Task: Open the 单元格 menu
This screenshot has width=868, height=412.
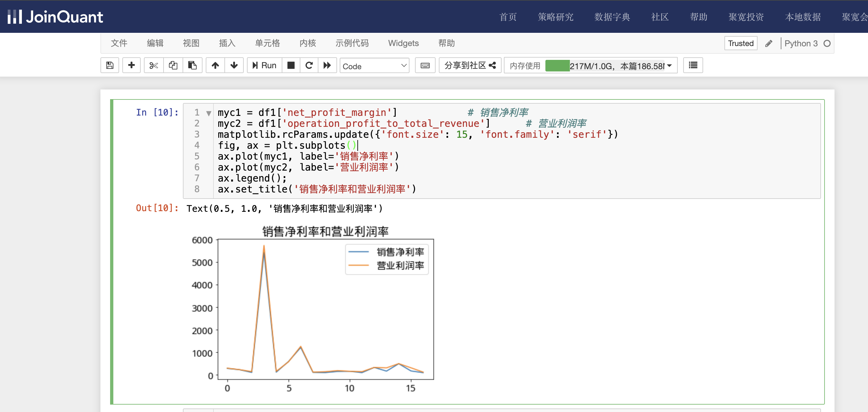Action: tap(267, 43)
